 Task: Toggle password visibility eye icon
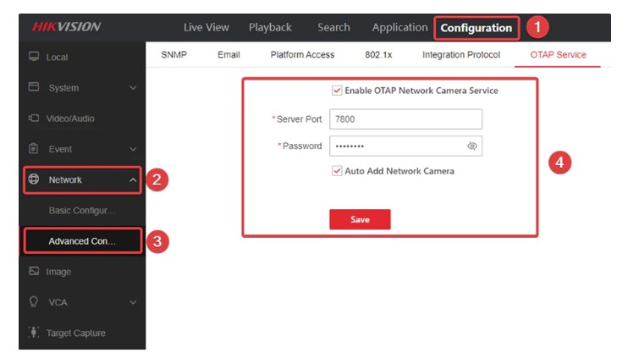[x=472, y=146]
